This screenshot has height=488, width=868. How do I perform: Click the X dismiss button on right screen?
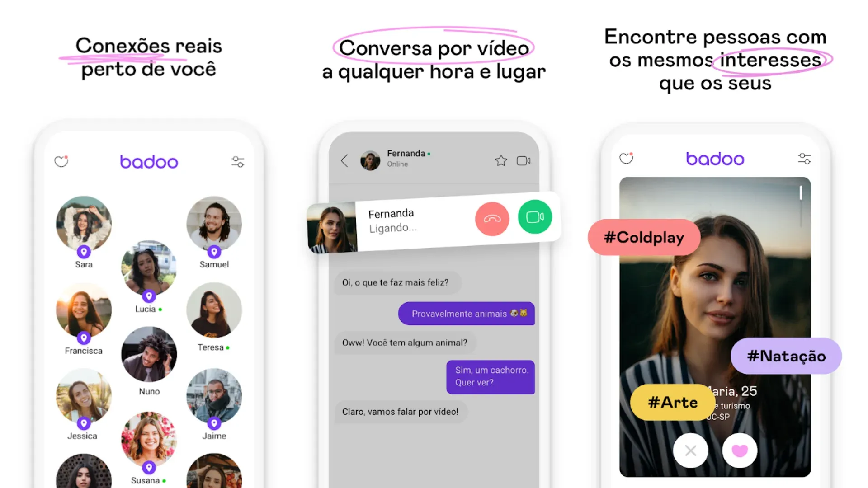[690, 451]
